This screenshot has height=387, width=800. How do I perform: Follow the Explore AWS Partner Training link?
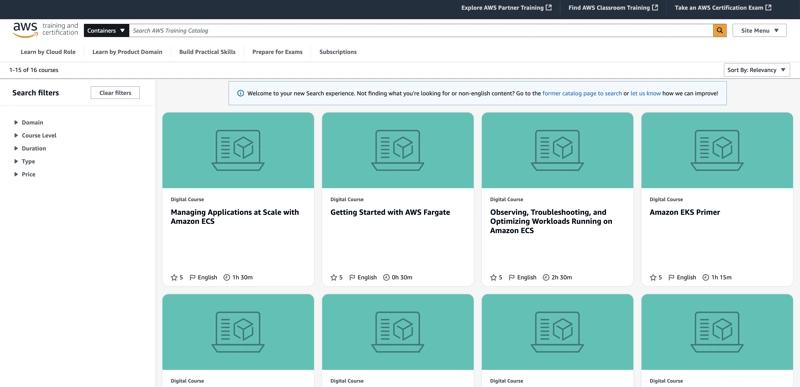[x=506, y=8]
